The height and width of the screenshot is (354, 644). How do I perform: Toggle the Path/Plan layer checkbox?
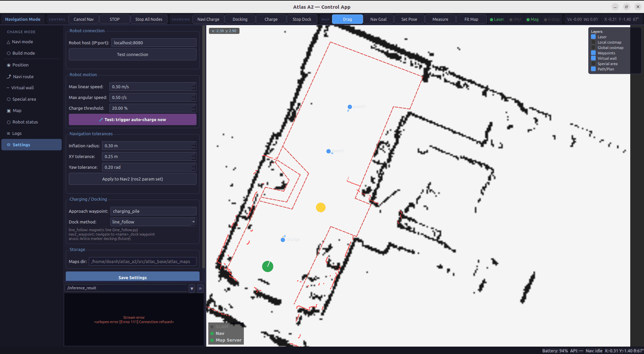593,69
